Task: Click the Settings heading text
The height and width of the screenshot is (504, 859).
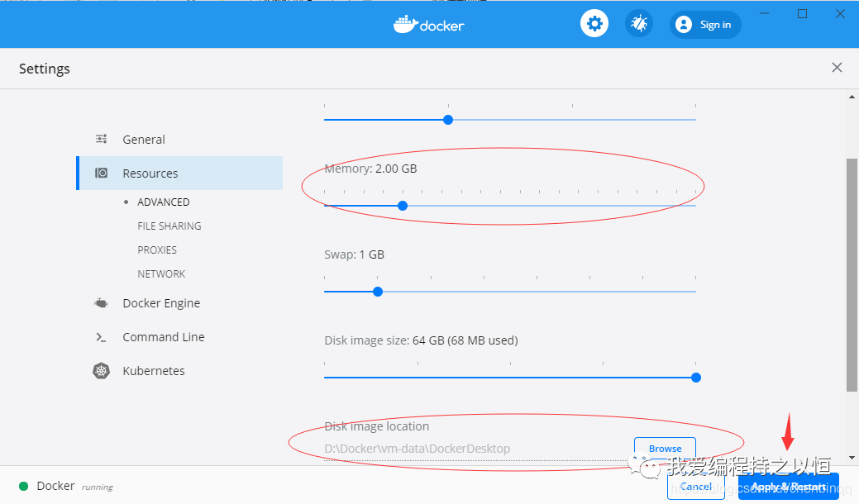Action: coord(45,69)
